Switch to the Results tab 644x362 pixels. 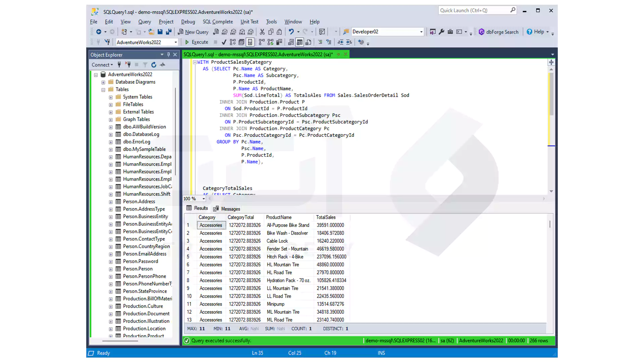pyautogui.click(x=197, y=208)
